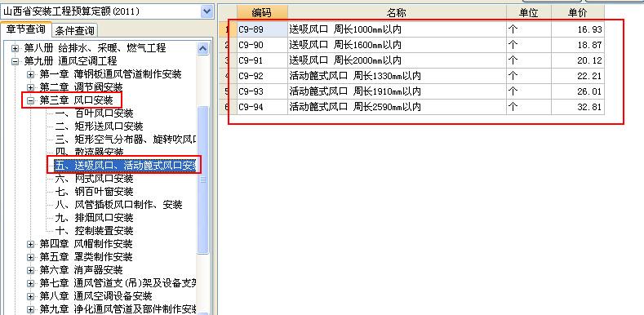Image resolution: width=644 pixels, height=315 pixels.
Task: Select 第二章 调节阀安装 item
Action: [81, 87]
